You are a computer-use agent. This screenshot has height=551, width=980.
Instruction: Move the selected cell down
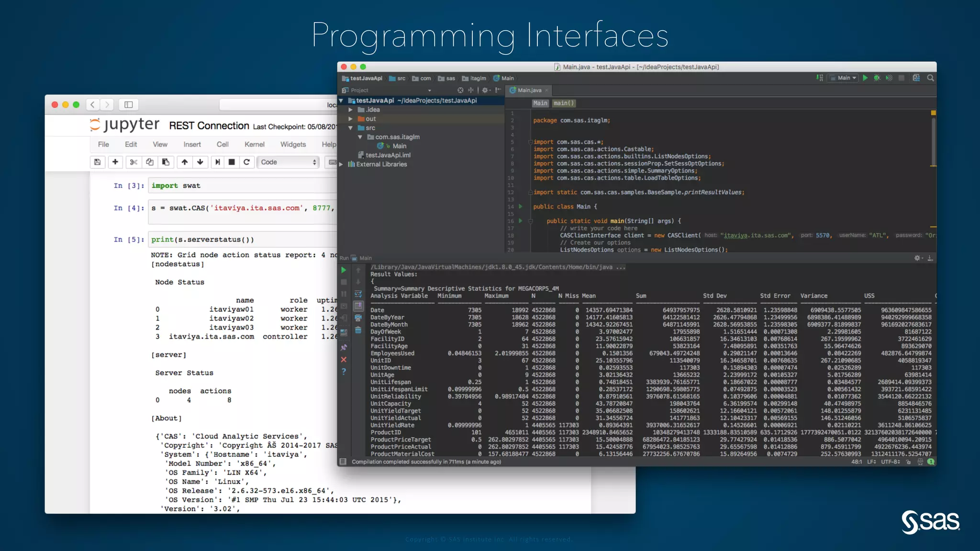point(200,162)
